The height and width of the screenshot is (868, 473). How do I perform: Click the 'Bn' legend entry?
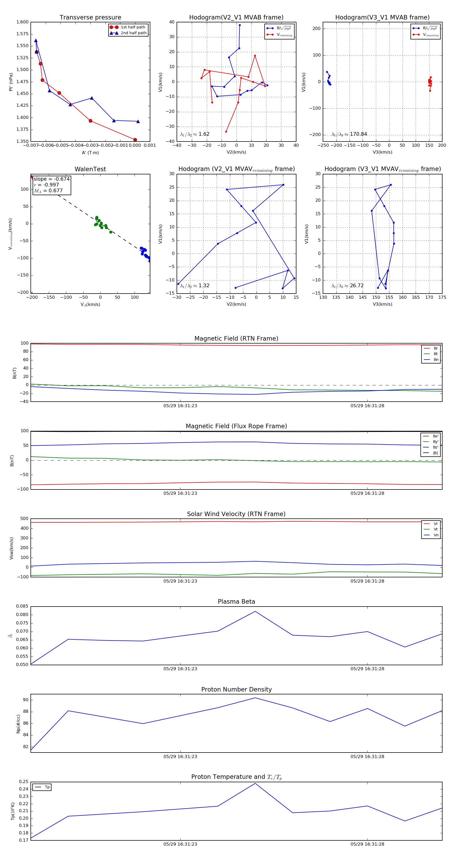pos(431,360)
